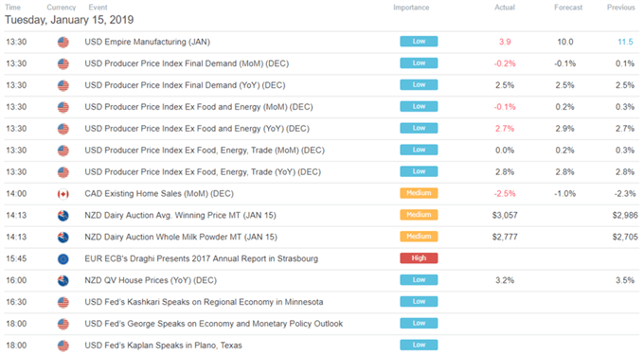The width and height of the screenshot is (644, 355).
Task: Click the High badge for ECB's Draghi event
Action: tap(419, 258)
